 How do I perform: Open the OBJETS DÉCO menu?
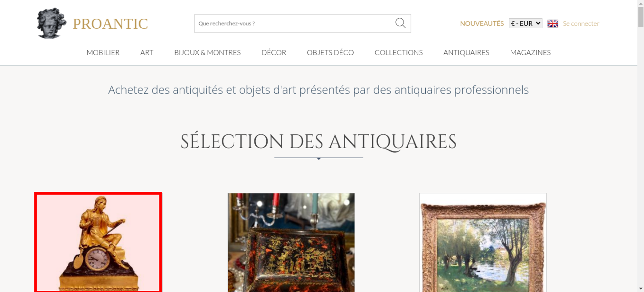[x=330, y=52]
